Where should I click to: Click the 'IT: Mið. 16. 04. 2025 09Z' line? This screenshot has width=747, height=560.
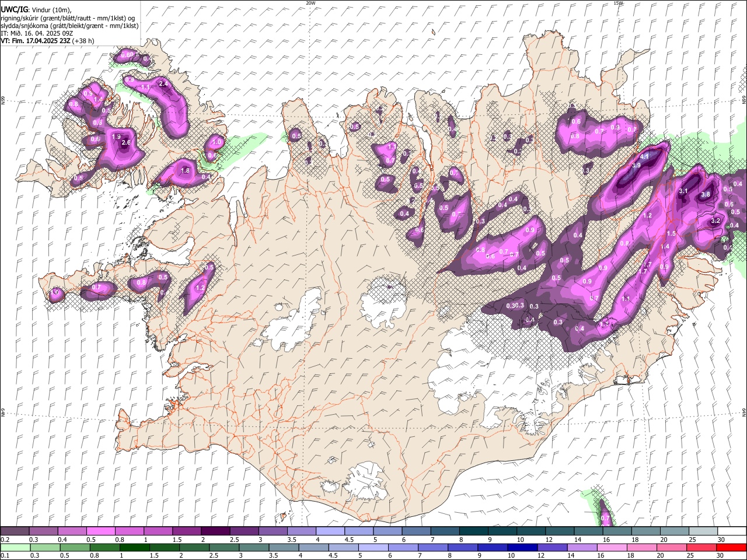pos(37,33)
